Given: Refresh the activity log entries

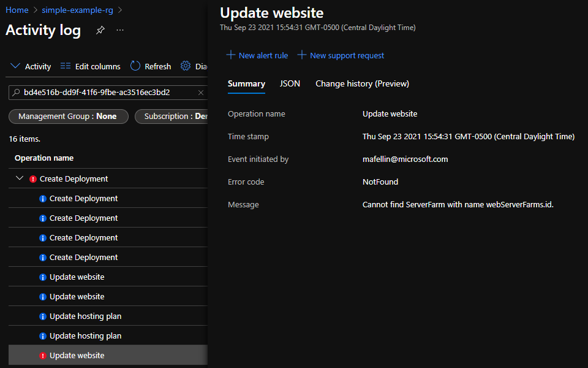Looking at the screenshot, I should point(149,66).
